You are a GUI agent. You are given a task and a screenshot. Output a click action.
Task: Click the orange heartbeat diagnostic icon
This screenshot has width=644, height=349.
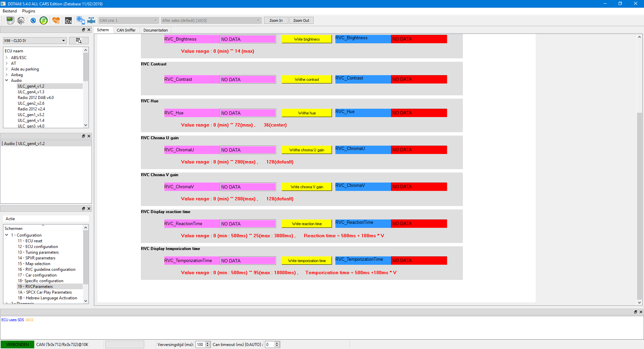(x=56, y=20)
